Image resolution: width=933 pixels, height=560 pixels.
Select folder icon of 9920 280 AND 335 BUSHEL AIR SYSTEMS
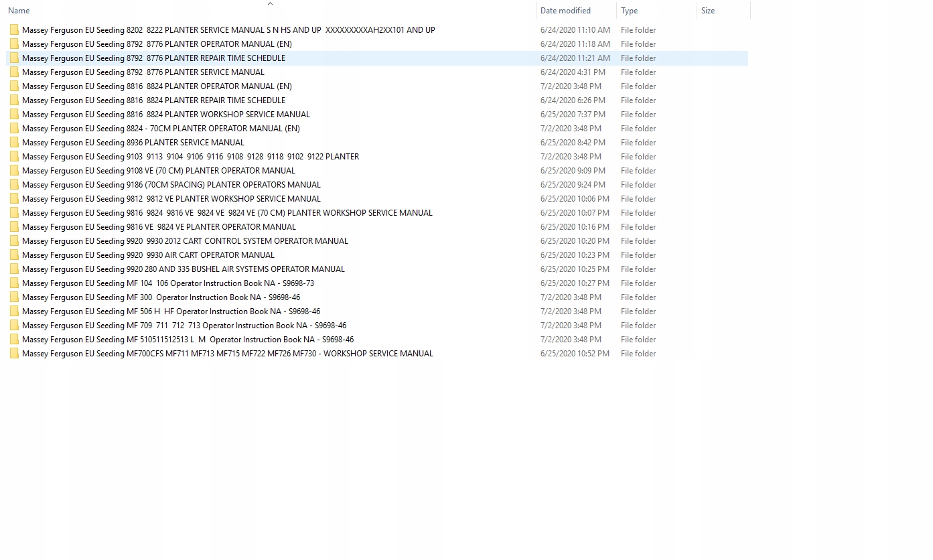click(x=14, y=269)
